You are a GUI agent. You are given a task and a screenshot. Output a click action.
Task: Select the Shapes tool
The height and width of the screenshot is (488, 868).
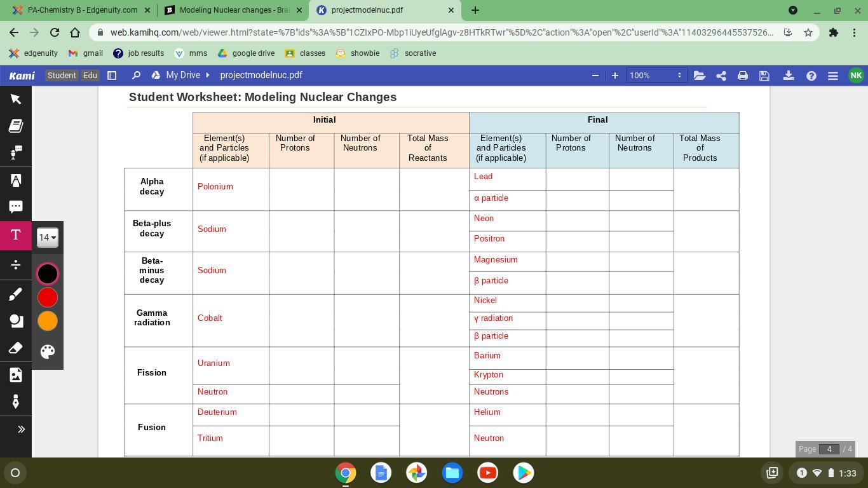click(x=16, y=321)
